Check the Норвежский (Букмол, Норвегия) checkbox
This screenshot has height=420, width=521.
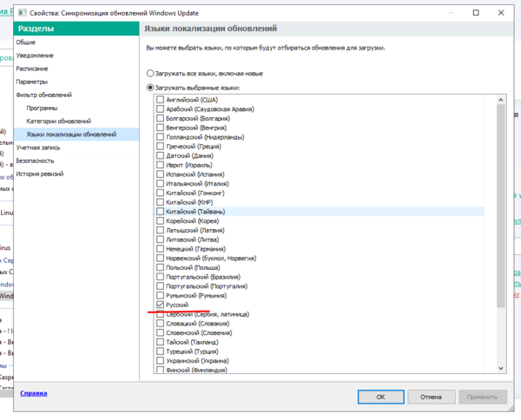click(x=160, y=258)
